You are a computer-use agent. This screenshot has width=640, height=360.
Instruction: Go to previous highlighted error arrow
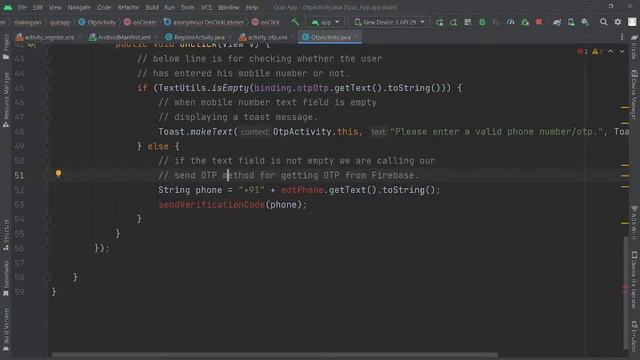click(x=610, y=51)
